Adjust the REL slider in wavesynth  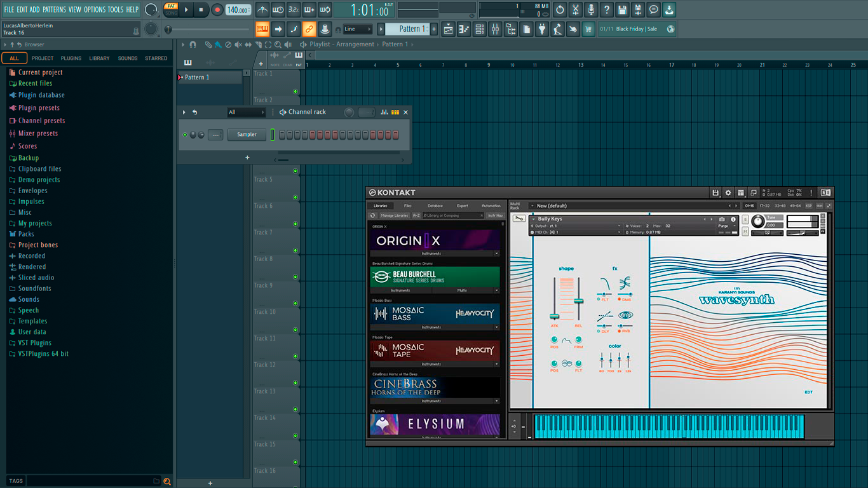578,301
